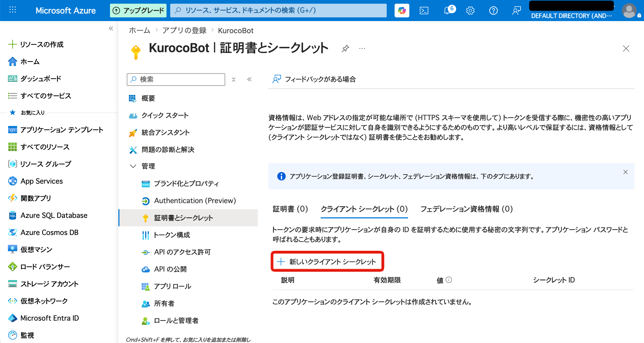The height and width of the screenshot is (343, 644).
Task: Collapse the 管理 section
Action: (x=133, y=166)
